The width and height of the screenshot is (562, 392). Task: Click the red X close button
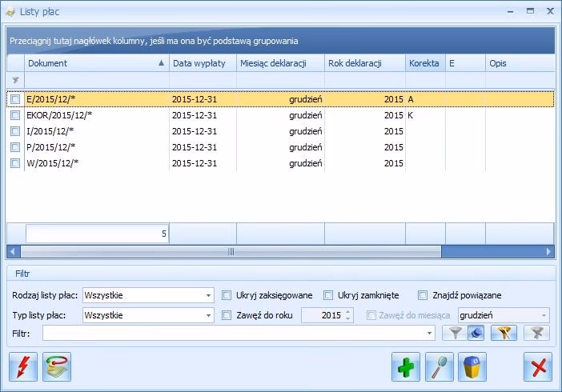coord(538,367)
